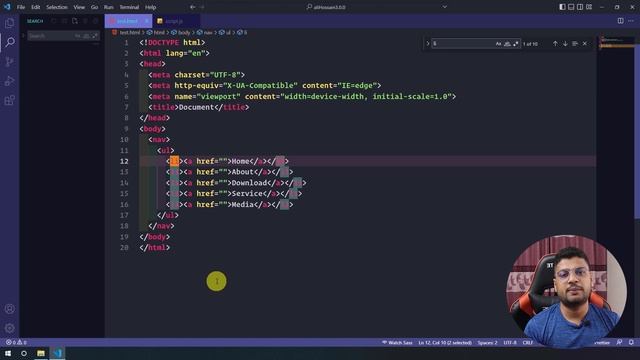Toggle regex option in Search panel input
Viewport: 640px width, 360px height.
[95, 36]
